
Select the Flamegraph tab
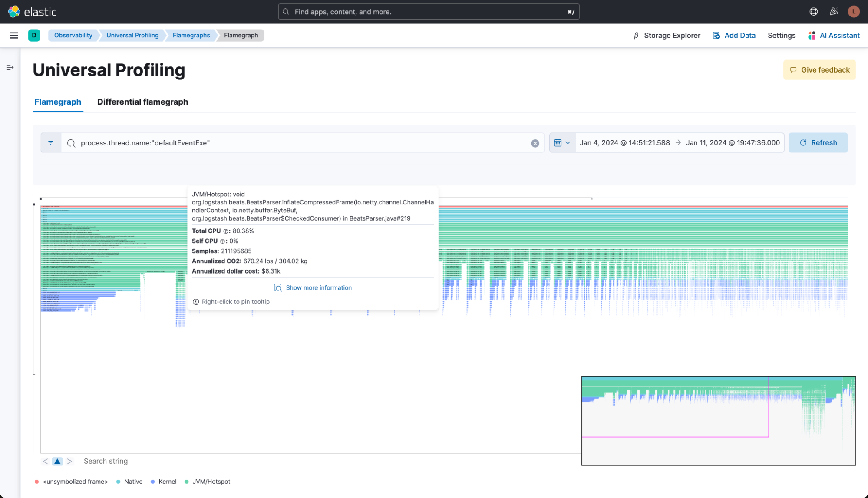point(58,102)
